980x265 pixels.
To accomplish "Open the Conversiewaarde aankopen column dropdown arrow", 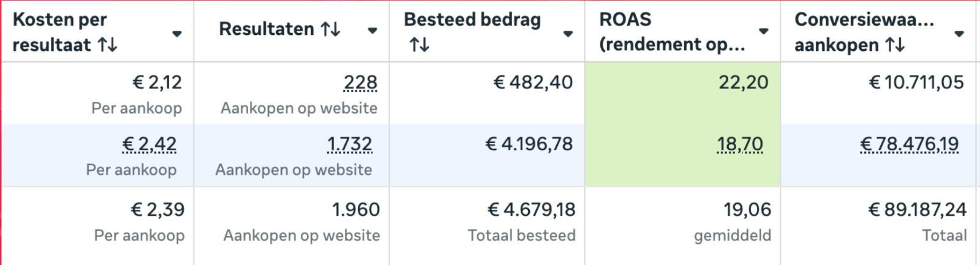I will pos(959,34).
